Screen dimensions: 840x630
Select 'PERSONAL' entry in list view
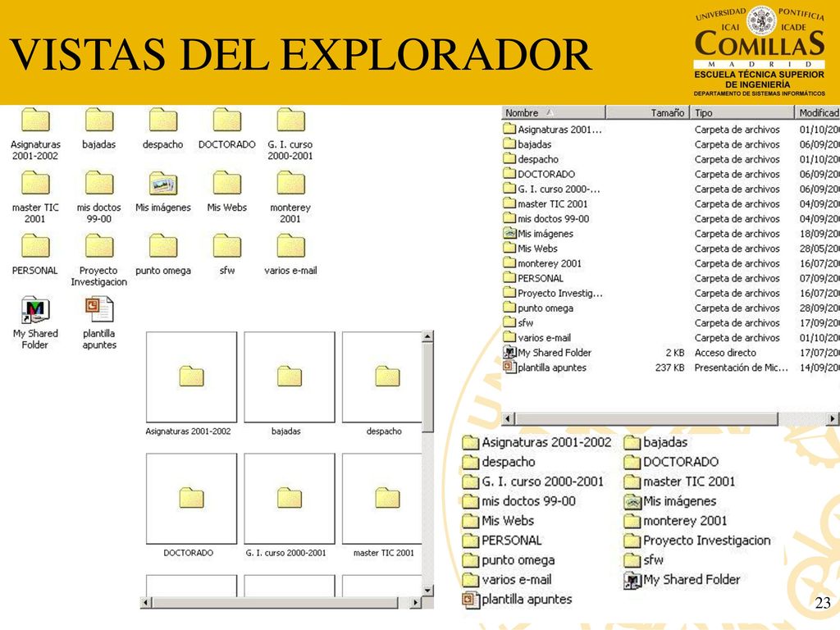pyautogui.click(x=503, y=541)
